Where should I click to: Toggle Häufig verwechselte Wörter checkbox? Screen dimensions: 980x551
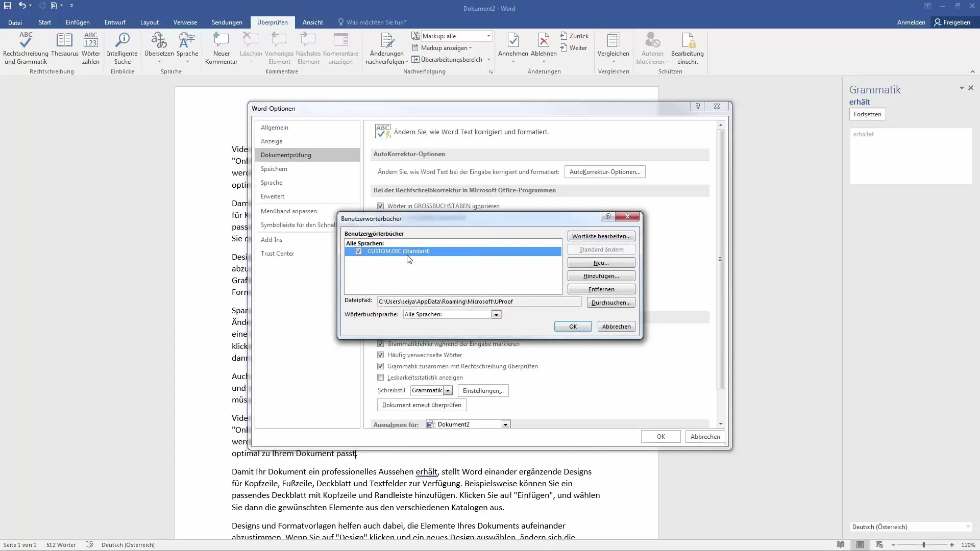pos(380,355)
